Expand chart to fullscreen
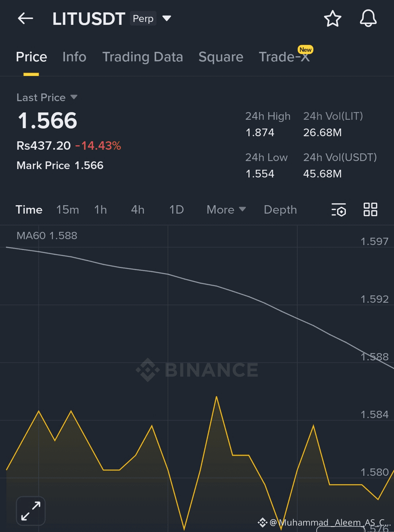The height and width of the screenshot is (532, 394). tap(31, 511)
